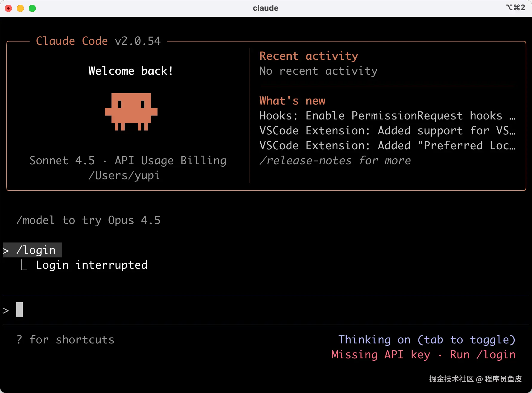Click the '/model to try Opus 4.5' tip
Image resolution: width=532 pixels, height=393 pixels.
point(88,220)
